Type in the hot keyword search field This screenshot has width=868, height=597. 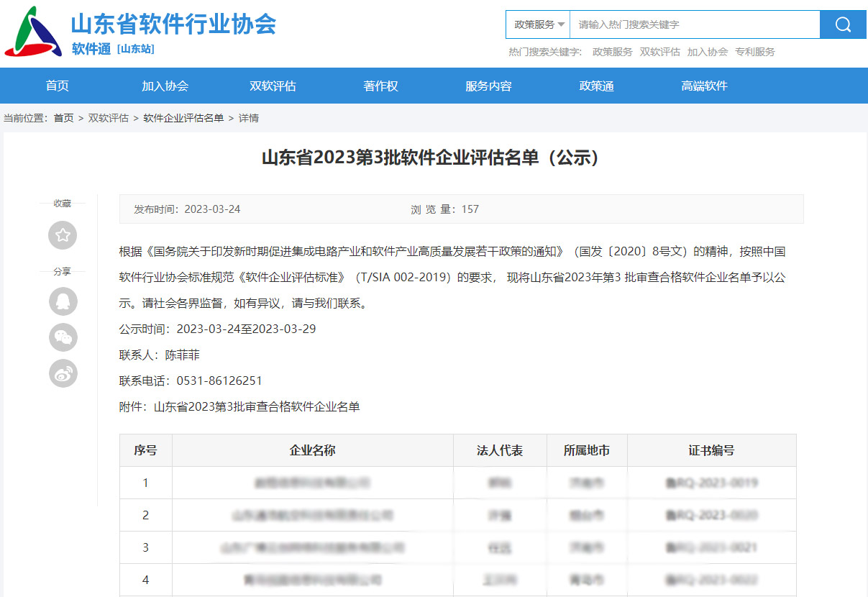coord(694,24)
